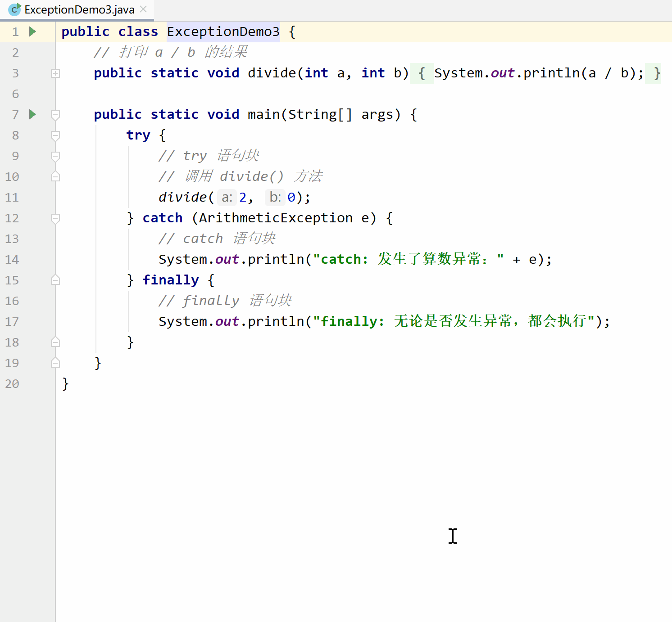Screen dimensions: 672x622
Task: Collapse try block fold marker on line 8
Action: tap(55, 135)
